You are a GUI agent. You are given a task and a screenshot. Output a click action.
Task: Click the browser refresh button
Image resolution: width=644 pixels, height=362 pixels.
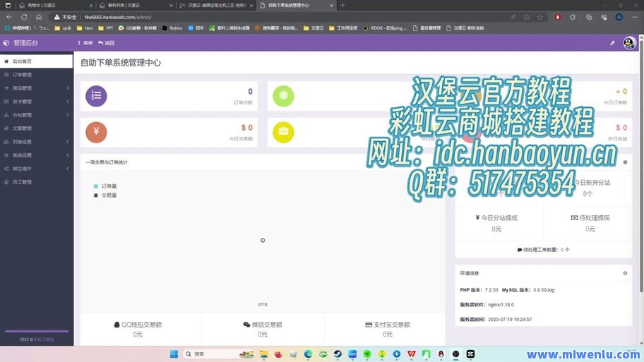click(x=24, y=16)
